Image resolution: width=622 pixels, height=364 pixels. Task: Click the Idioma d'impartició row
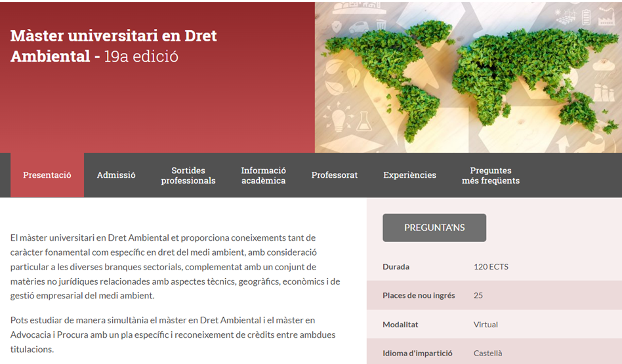[x=493, y=353]
